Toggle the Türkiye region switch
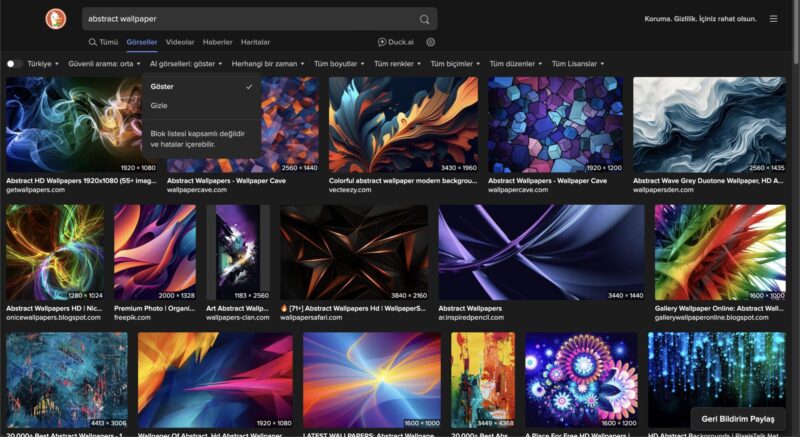 tap(14, 64)
